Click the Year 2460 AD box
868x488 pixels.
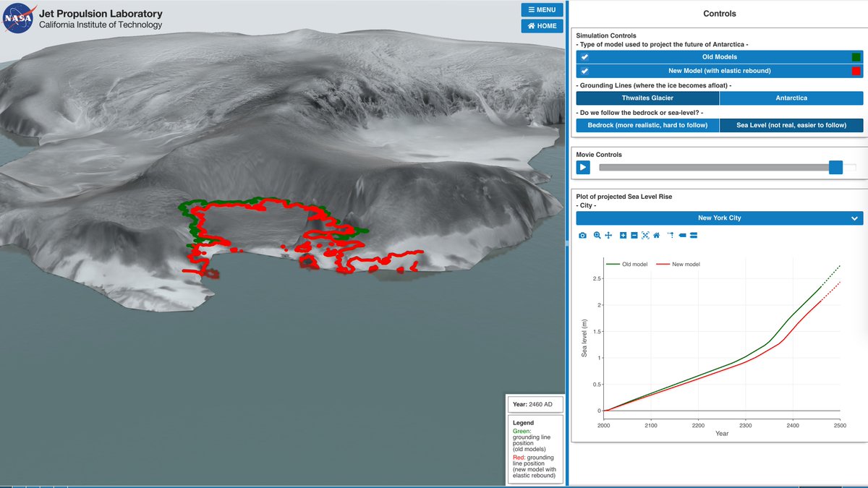point(535,404)
